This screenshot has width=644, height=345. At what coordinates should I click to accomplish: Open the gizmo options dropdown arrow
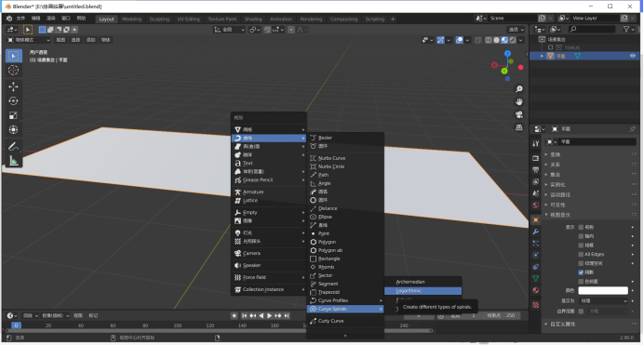(449, 40)
